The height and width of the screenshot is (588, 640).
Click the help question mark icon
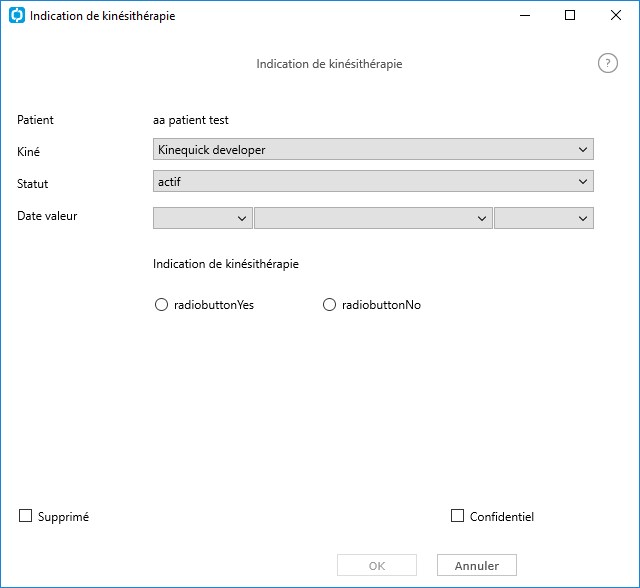607,64
